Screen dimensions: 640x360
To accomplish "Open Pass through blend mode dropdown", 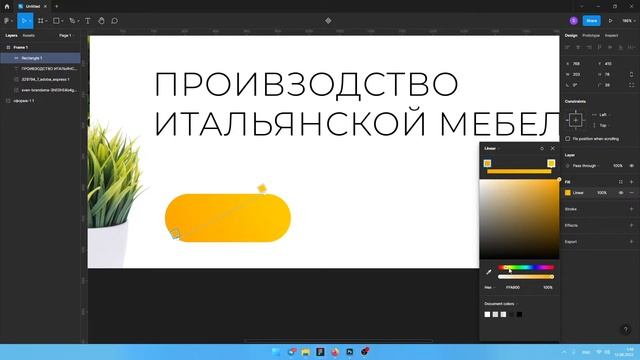I will click(586, 166).
